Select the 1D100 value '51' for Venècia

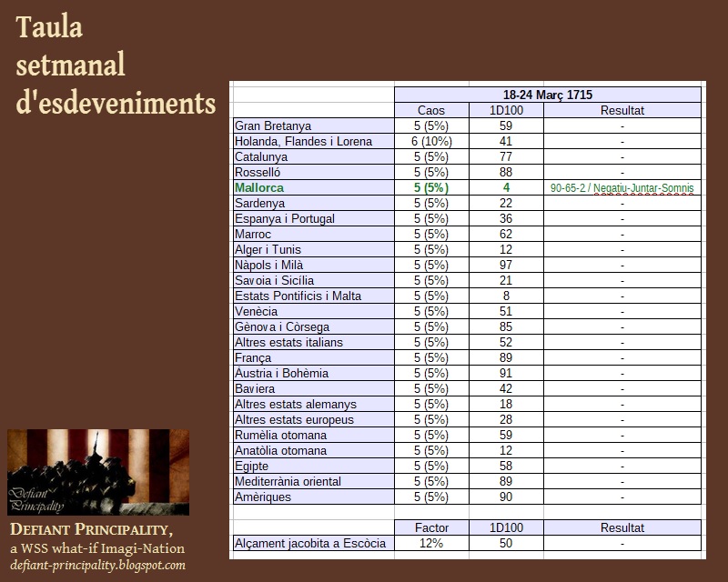pos(506,311)
